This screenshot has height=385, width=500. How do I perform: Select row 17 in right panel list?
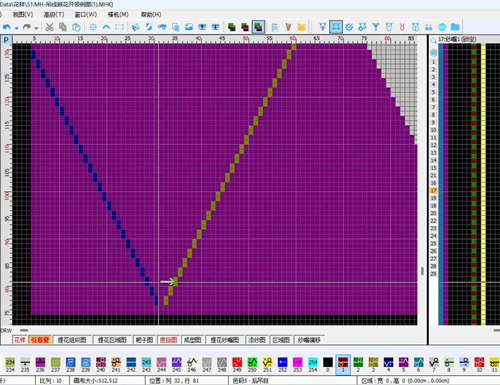tap(433, 191)
